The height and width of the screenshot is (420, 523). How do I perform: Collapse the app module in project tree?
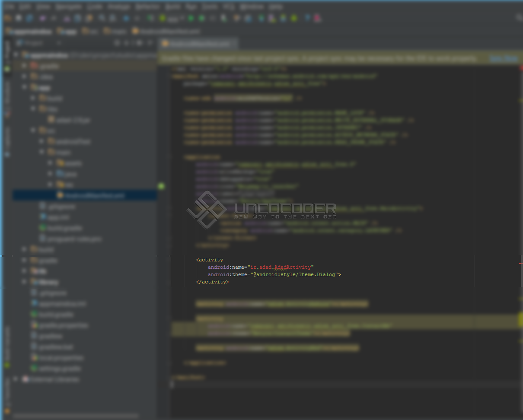[25, 88]
